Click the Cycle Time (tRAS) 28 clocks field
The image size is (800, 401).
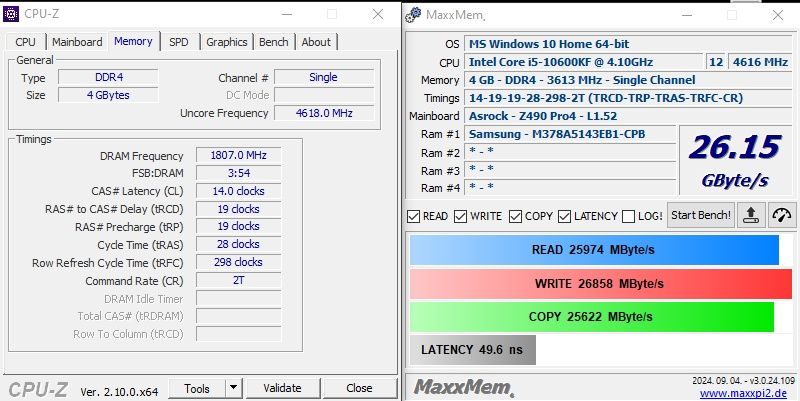point(238,244)
